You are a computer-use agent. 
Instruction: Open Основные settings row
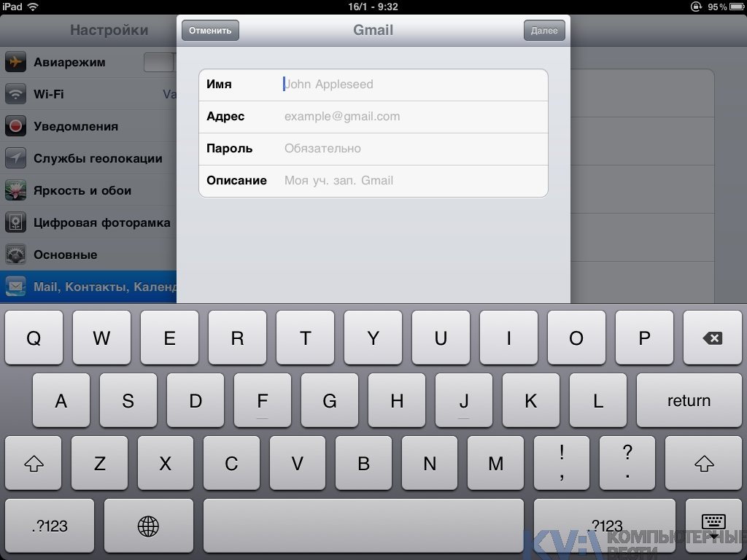(x=88, y=254)
